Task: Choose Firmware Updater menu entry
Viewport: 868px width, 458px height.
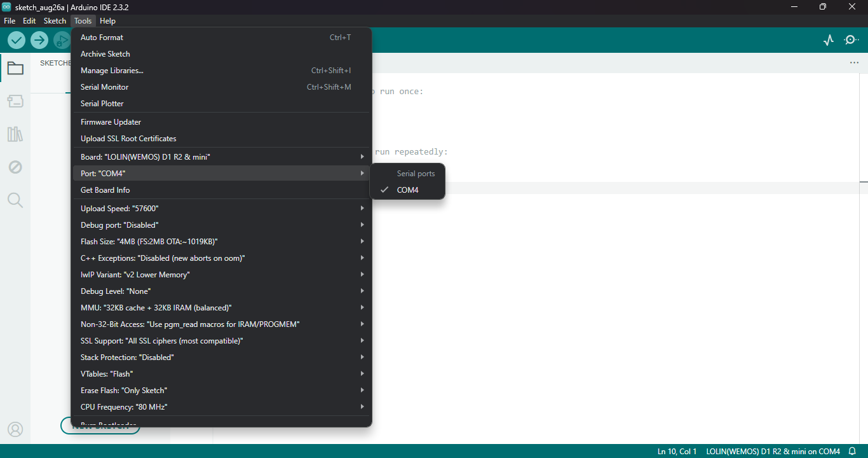Action: [x=221, y=122]
